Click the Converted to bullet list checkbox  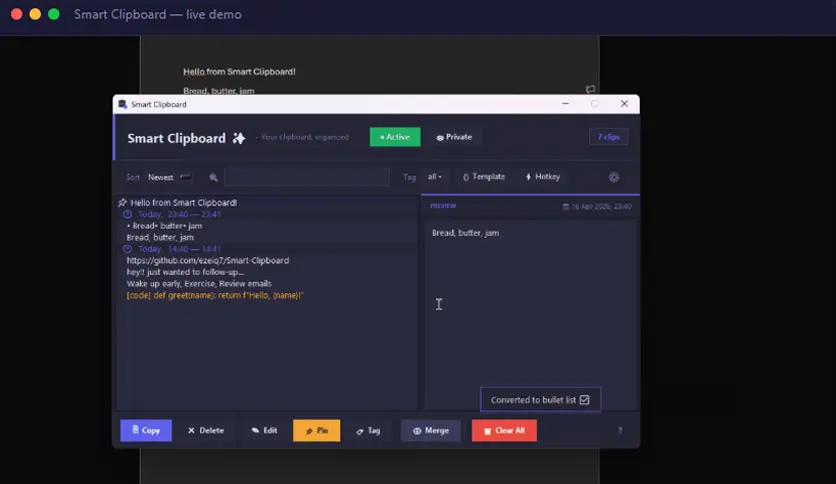584,400
